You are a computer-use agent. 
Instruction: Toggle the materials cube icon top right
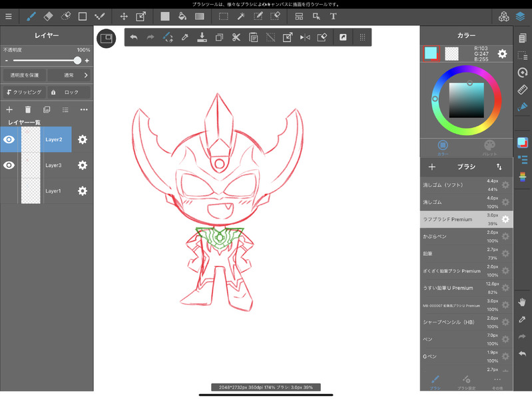click(504, 16)
